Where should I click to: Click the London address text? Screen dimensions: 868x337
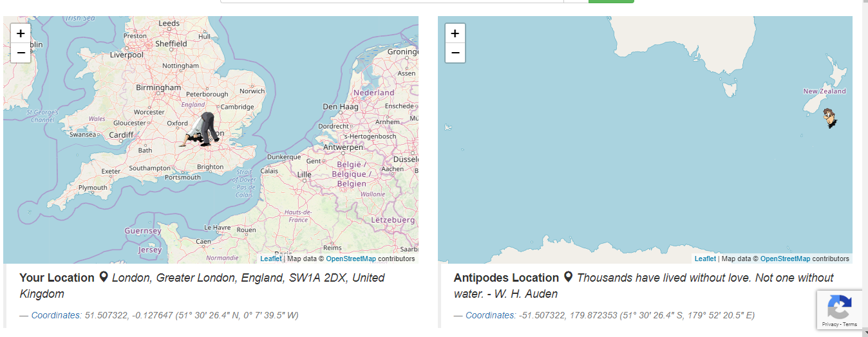tap(202, 286)
